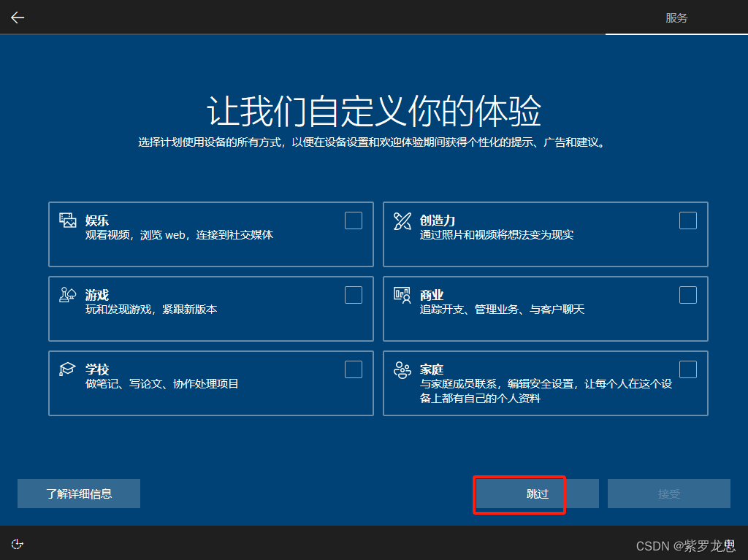The image size is (748, 560).
Task: Click the School (学校) graduation cap icon
Action: click(x=67, y=369)
